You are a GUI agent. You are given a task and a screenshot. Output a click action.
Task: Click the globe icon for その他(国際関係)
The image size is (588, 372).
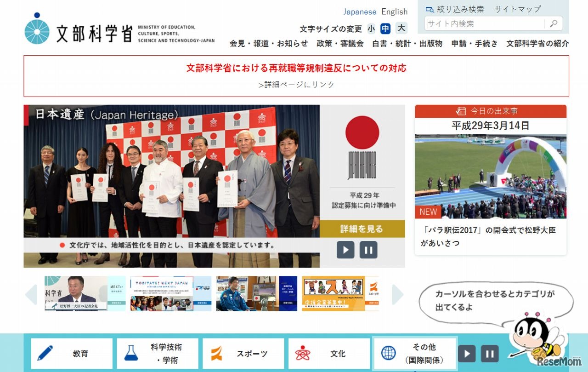389,353
